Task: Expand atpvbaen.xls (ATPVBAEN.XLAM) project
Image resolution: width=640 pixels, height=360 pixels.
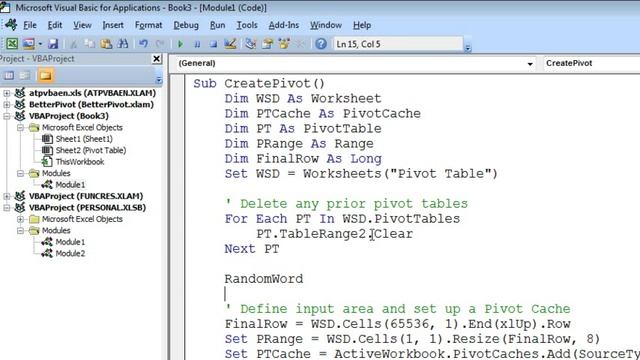Action: [7, 93]
